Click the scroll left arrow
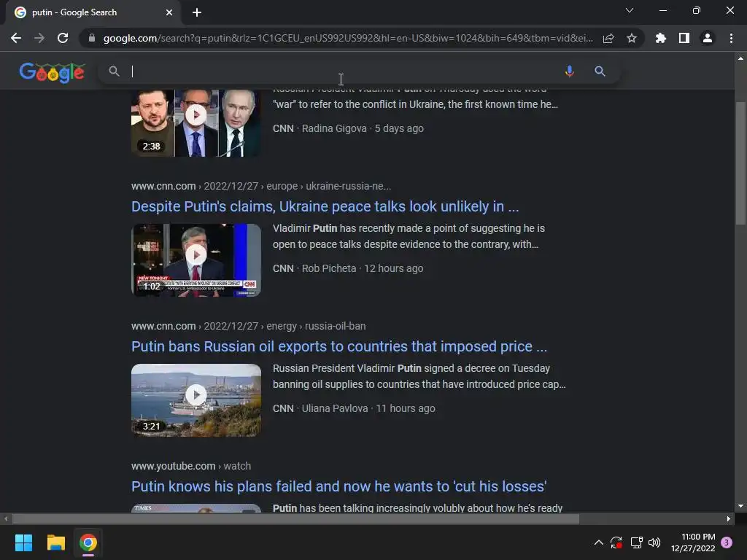747x560 pixels. pos(6,518)
